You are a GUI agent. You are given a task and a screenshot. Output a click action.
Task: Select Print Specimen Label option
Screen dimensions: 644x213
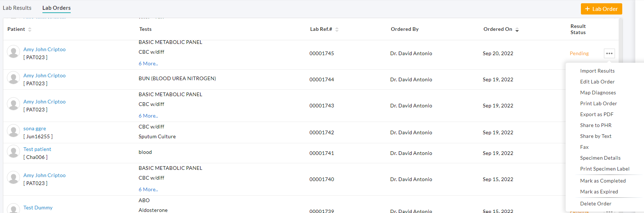(604, 169)
